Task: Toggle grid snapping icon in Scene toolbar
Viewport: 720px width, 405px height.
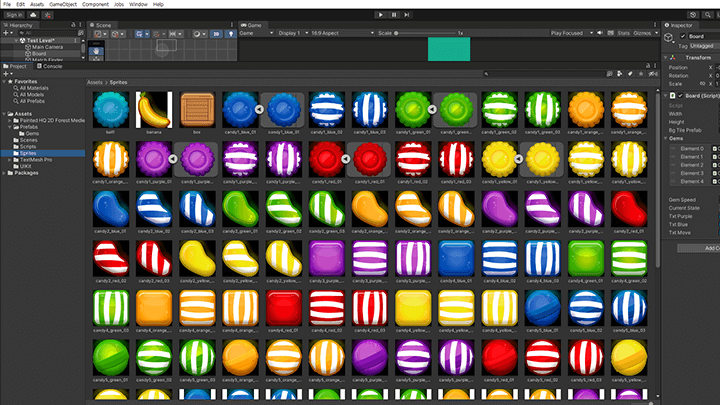Action: click(159, 34)
